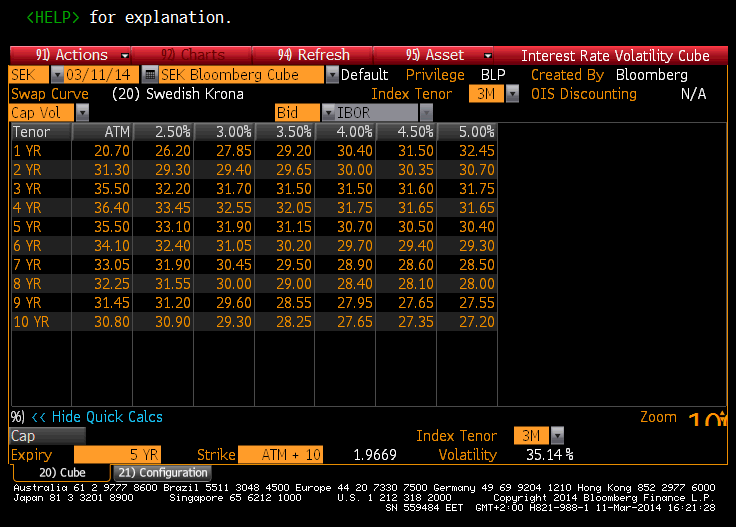
Task: Open the Actions menu arrow
Action: point(124,56)
